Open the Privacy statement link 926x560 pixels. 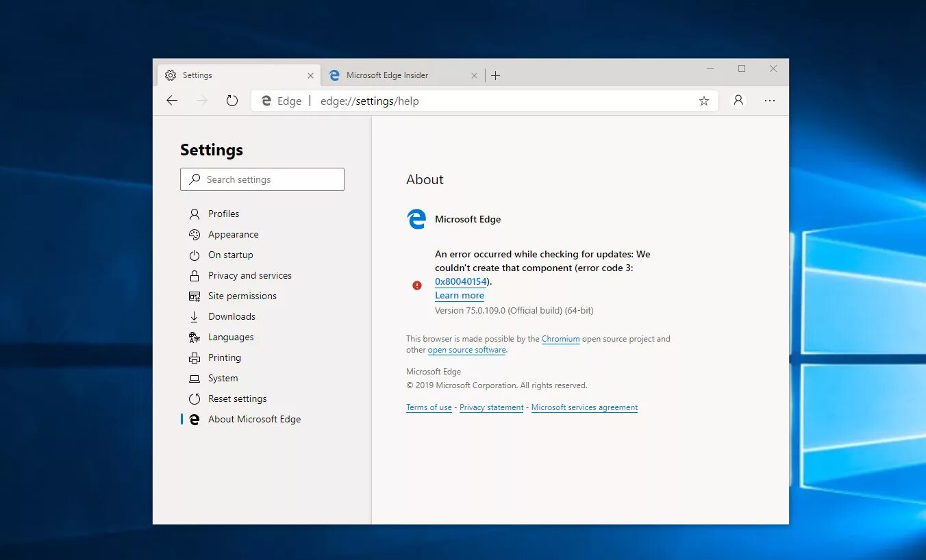click(492, 407)
